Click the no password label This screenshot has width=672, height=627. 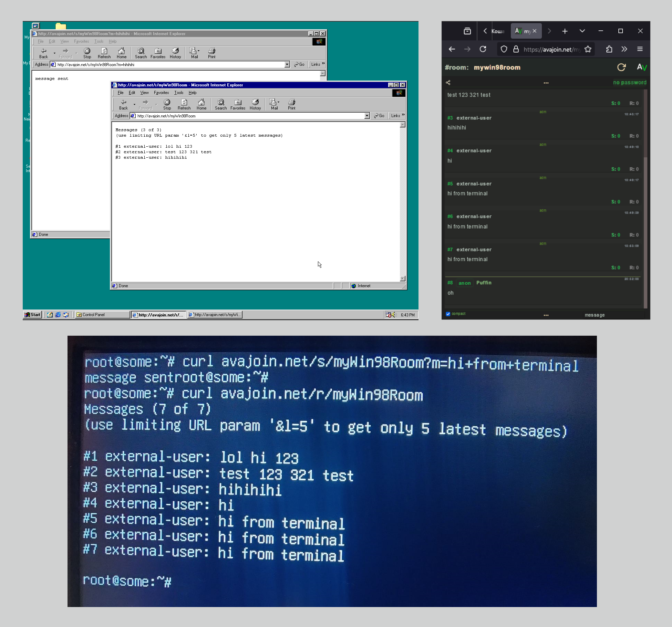(630, 82)
